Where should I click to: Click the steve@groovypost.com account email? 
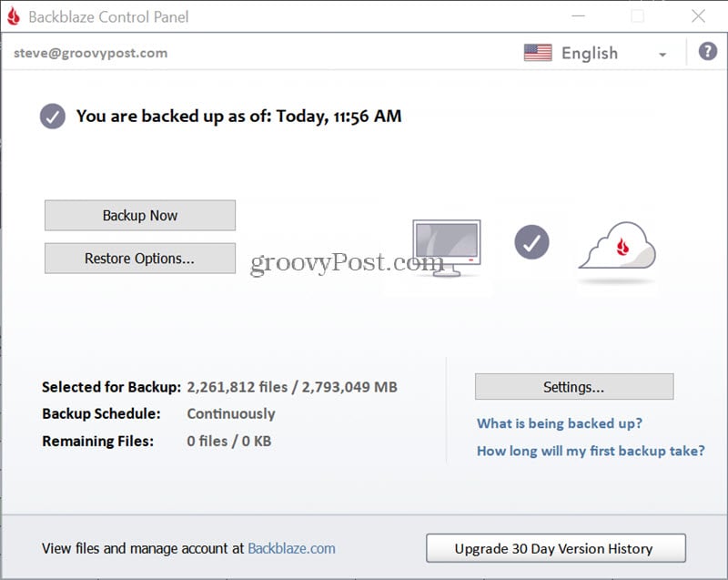[90, 53]
